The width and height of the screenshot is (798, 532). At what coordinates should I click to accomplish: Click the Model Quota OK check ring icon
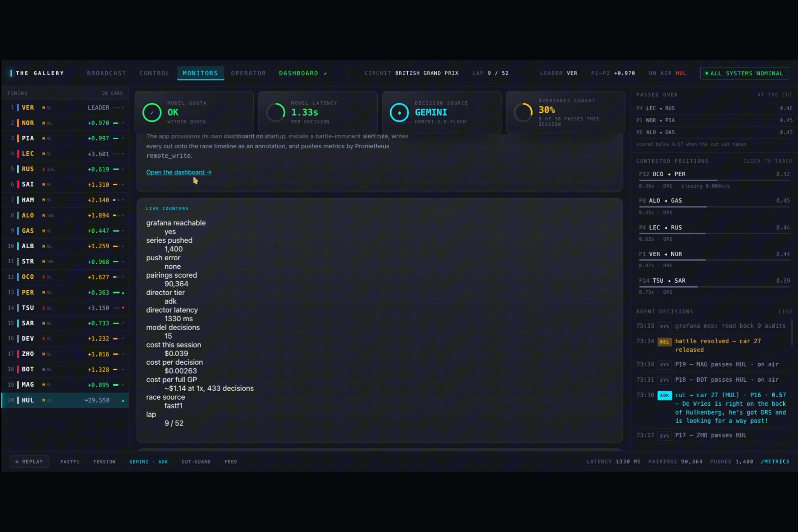tap(152, 112)
